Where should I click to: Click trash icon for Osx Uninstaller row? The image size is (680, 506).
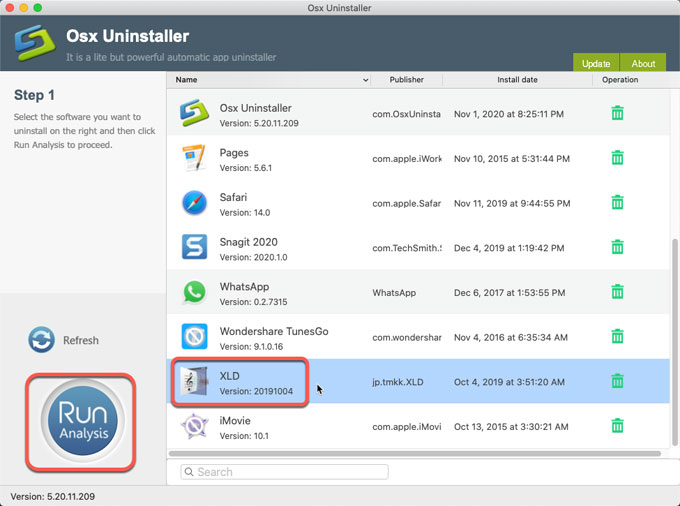[x=618, y=113]
